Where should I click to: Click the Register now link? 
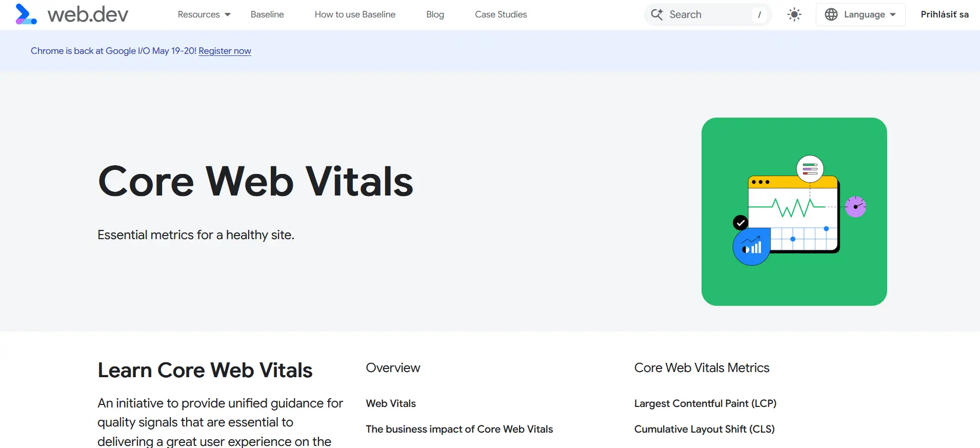click(224, 51)
